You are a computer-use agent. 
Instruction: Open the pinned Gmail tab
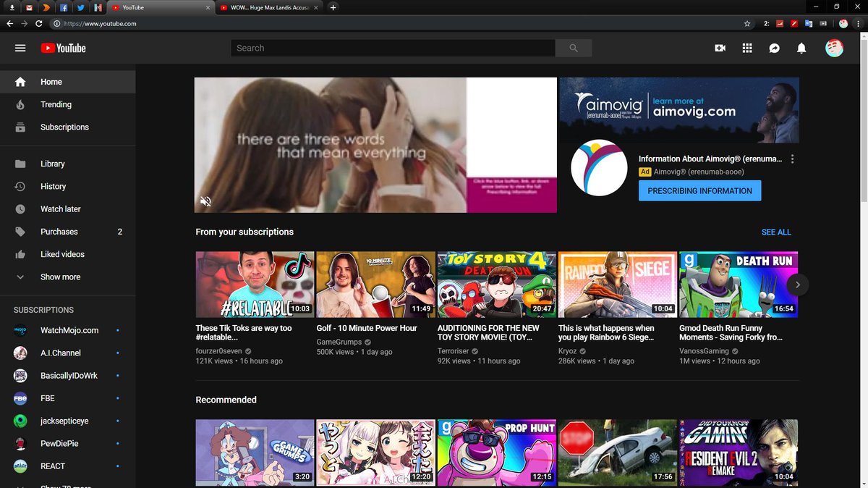point(29,7)
